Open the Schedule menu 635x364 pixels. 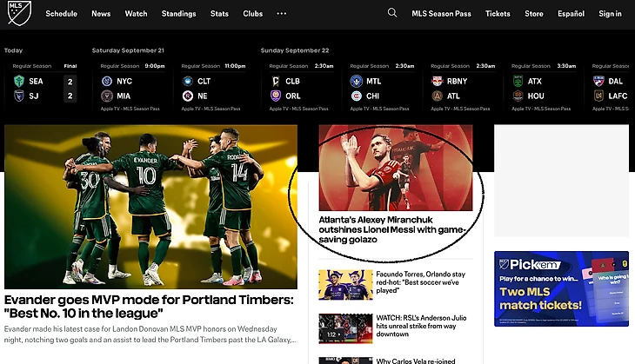pos(61,13)
